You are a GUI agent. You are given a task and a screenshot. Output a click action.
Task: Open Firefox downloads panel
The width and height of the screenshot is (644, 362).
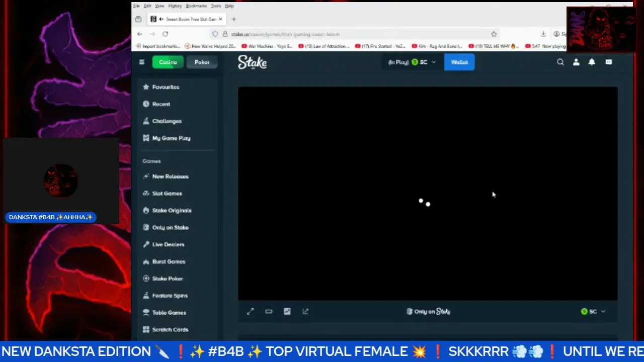tap(543, 34)
